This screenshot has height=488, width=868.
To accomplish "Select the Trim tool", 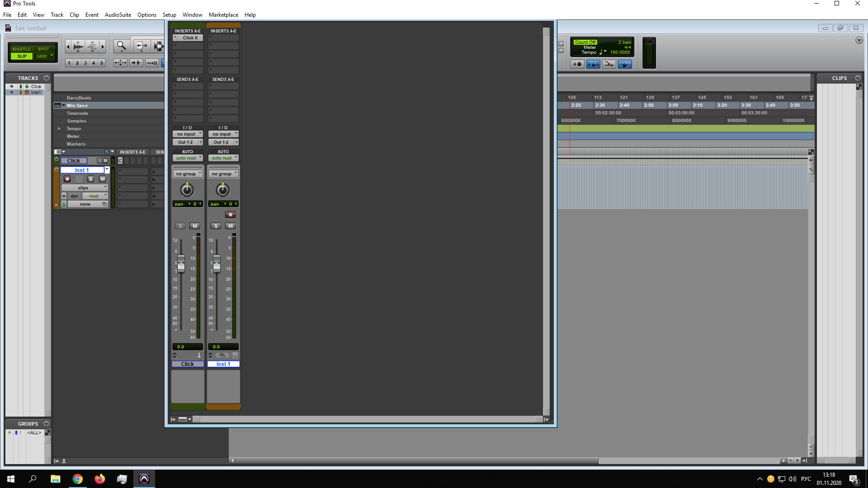I will coord(142,46).
